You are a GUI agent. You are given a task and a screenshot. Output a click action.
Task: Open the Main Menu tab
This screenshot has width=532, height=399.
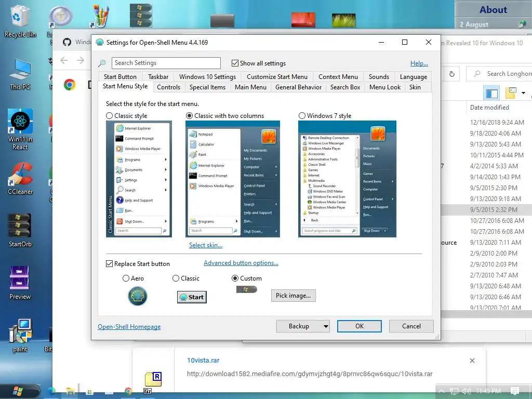click(250, 87)
